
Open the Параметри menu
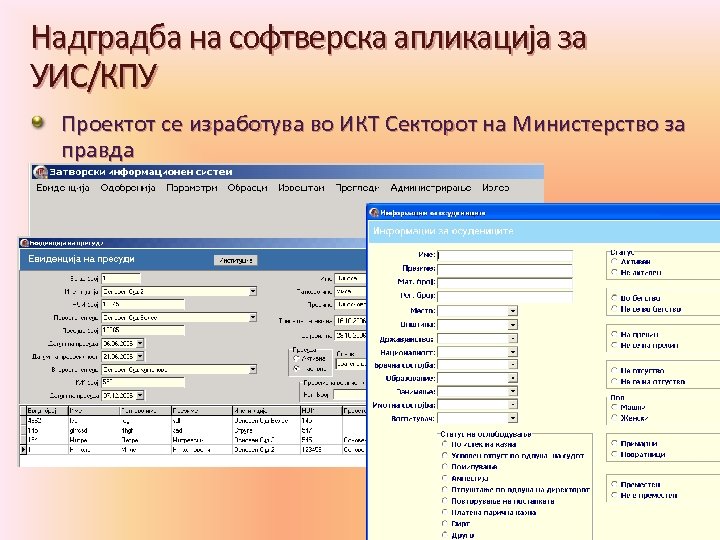coord(191,188)
